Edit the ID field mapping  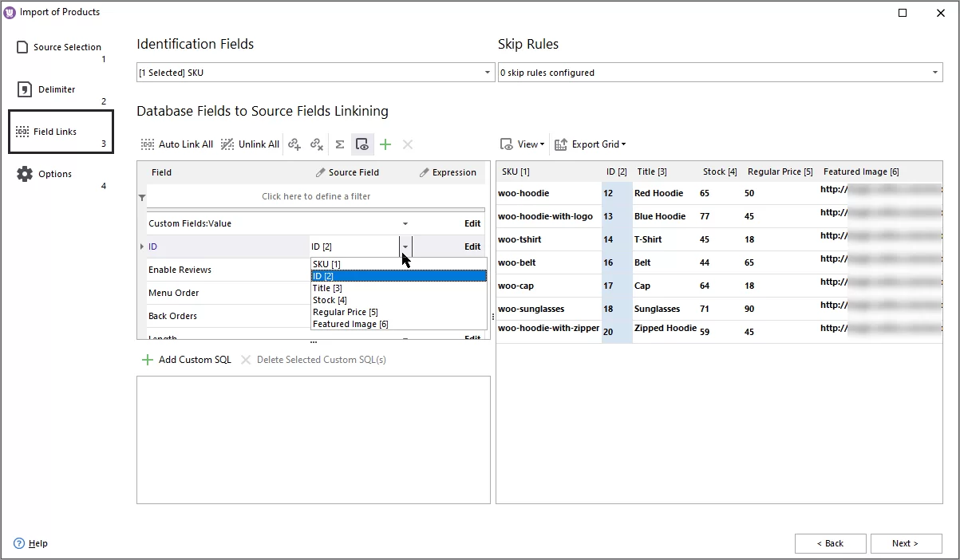(472, 246)
